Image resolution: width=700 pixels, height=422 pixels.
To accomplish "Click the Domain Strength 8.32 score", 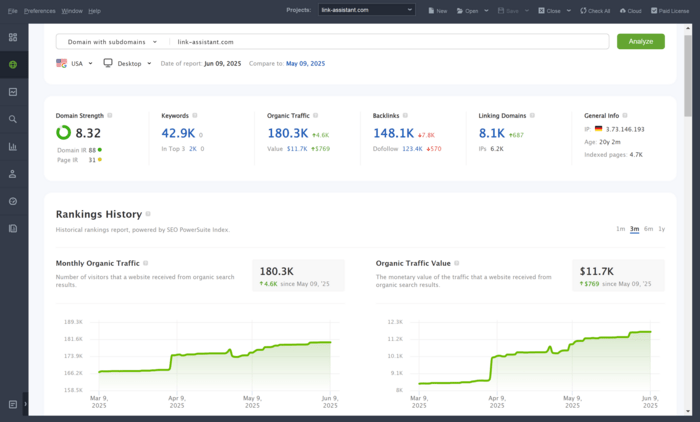I will click(x=88, y=133).
